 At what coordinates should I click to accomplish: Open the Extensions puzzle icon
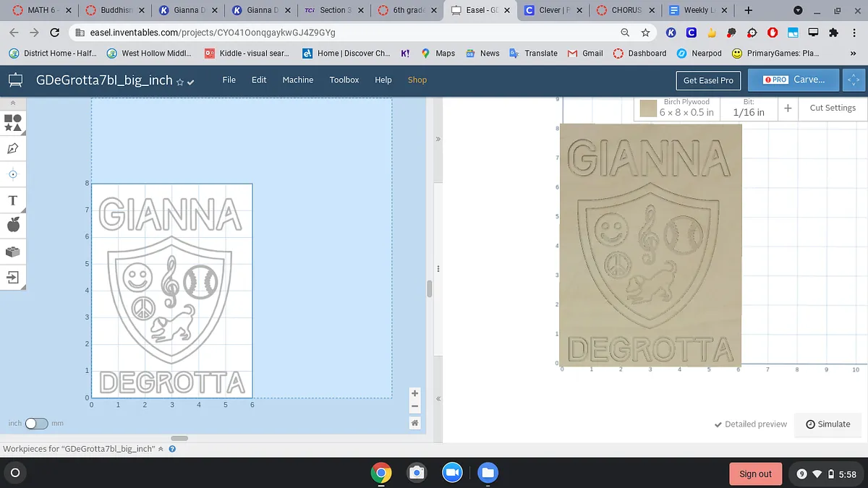(x=833, y=33)
